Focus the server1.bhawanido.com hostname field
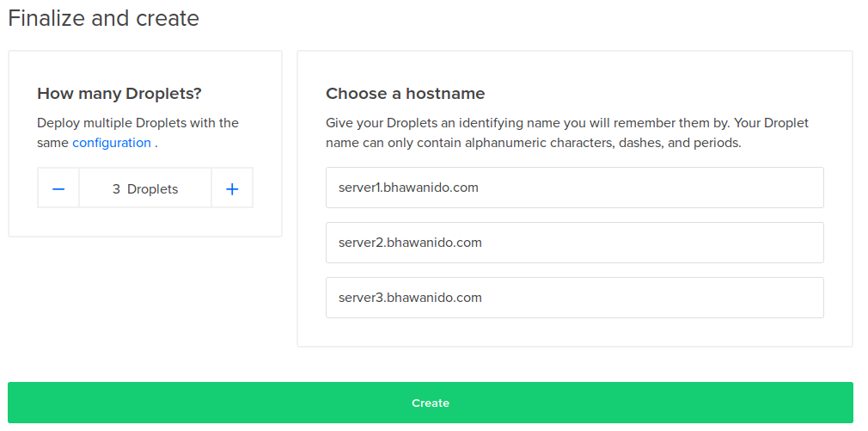This screenshot has height=431, width=868. coord(574,188)
